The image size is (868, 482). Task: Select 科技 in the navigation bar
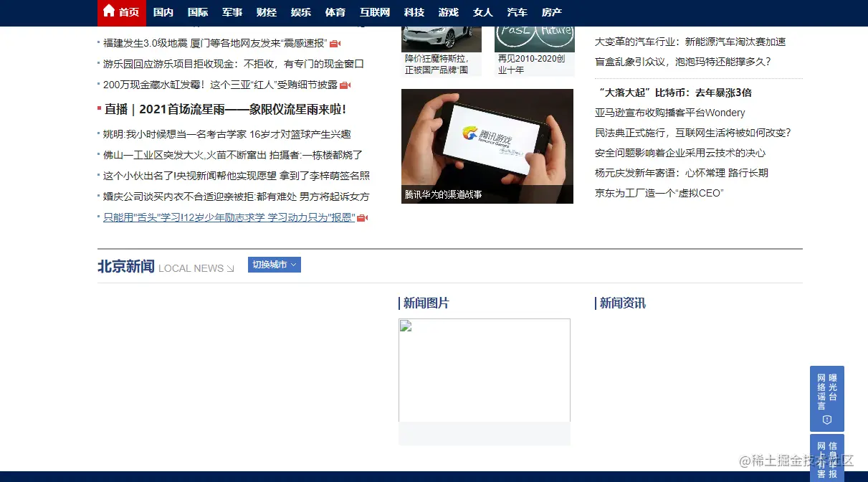pyautogui.click(x=414, y=12)
